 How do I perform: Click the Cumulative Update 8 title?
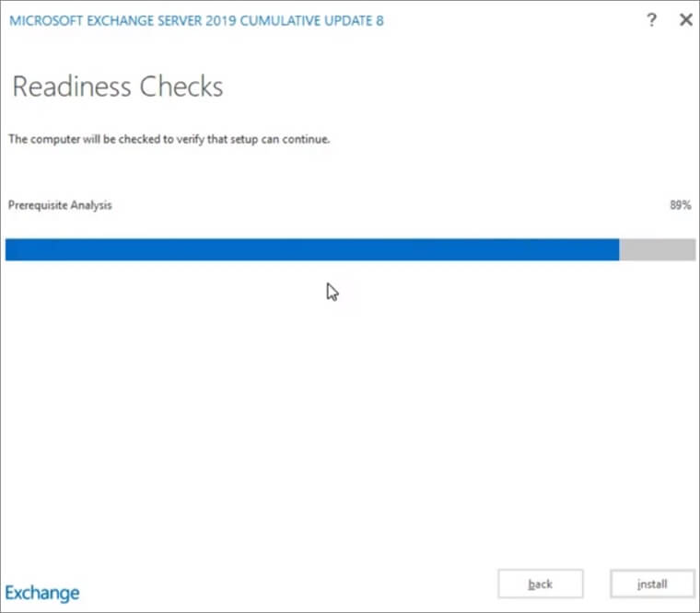[x=196, y=21]
